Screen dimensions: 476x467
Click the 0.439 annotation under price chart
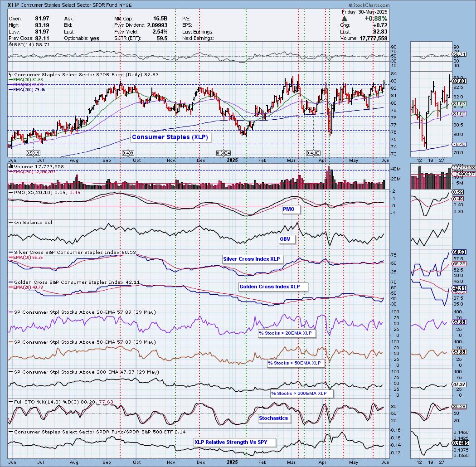128,153
